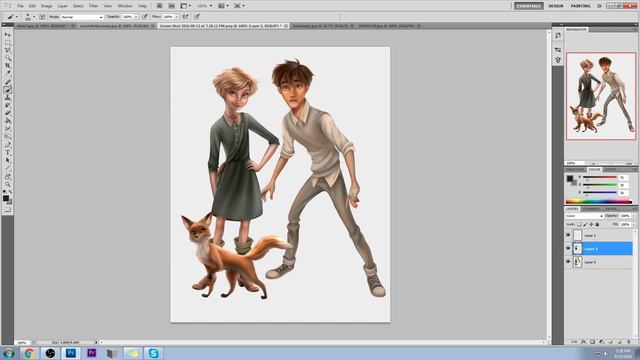
Task: Toggle lock position
Action: (591, 224)
